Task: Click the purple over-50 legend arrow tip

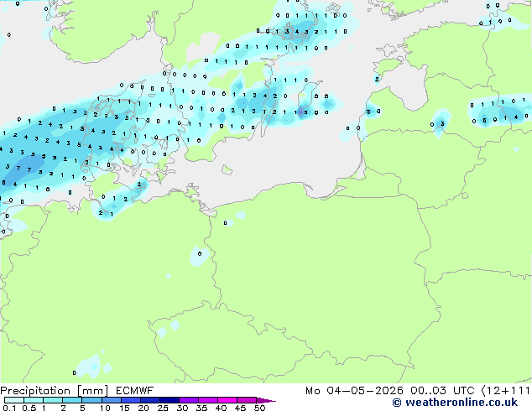Action: 266,400
